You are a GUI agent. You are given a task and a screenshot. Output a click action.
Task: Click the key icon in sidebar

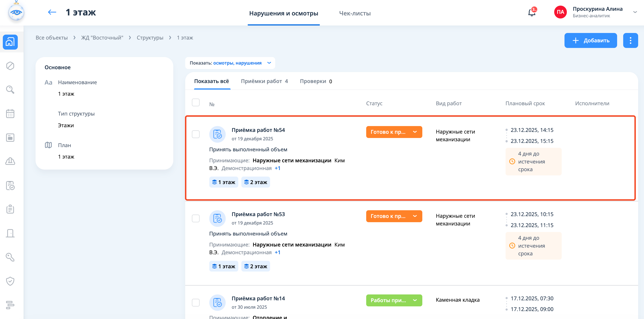pos(10,257)
